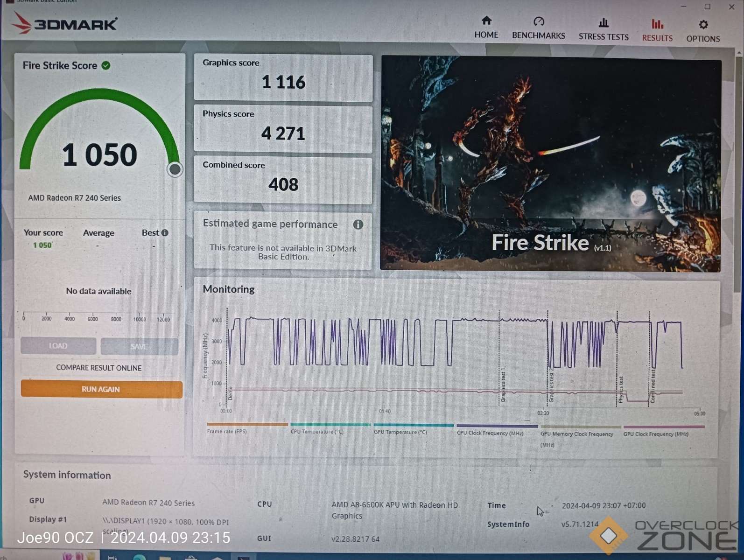744x560 pixels.
Task: Toggle the GPU Memory Clock Frequency legend
Action: 580,436
